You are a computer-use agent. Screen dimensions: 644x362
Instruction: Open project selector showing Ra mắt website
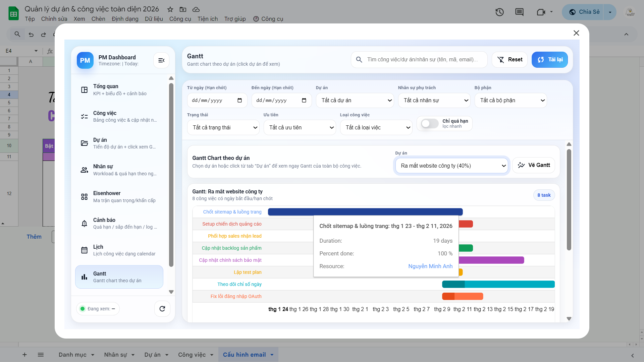[x=451, y=166]
